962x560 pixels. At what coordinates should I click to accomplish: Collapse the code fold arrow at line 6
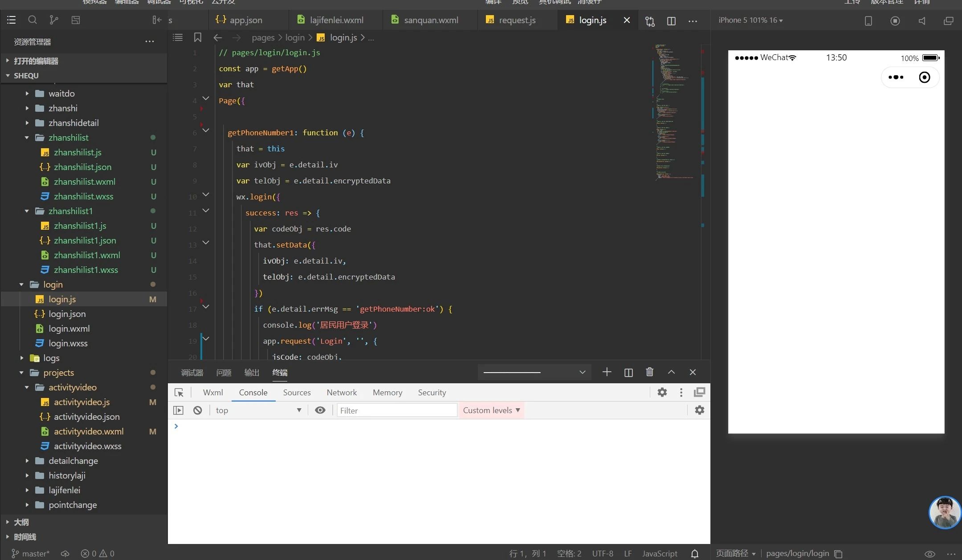(x=206, y=130)
